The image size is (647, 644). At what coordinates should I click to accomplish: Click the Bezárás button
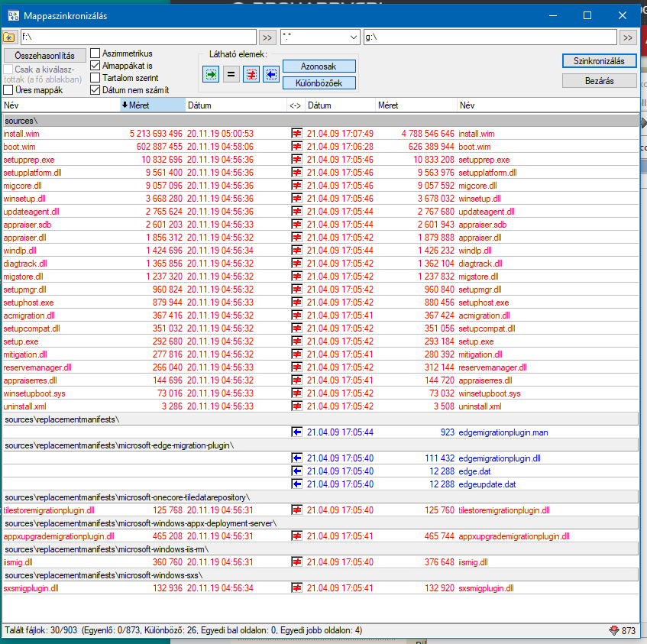click(x=599, y=81)
